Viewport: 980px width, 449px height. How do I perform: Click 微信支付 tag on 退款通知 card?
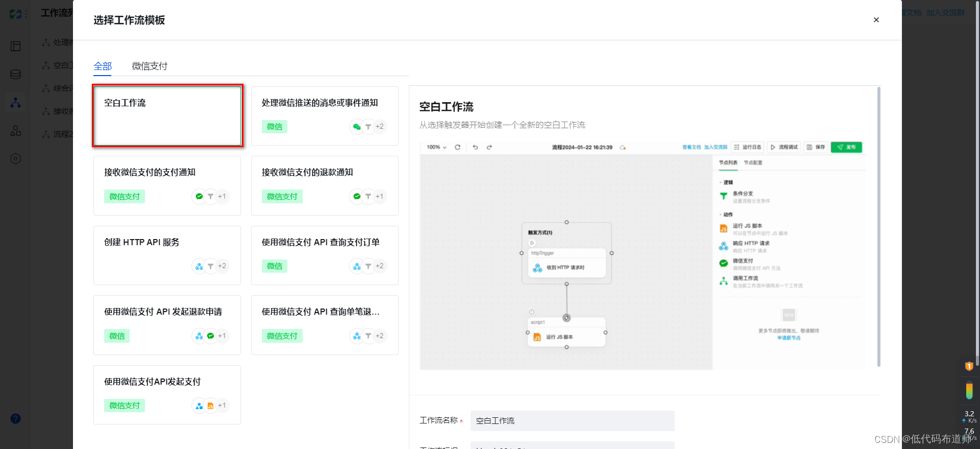click(282, 197)
